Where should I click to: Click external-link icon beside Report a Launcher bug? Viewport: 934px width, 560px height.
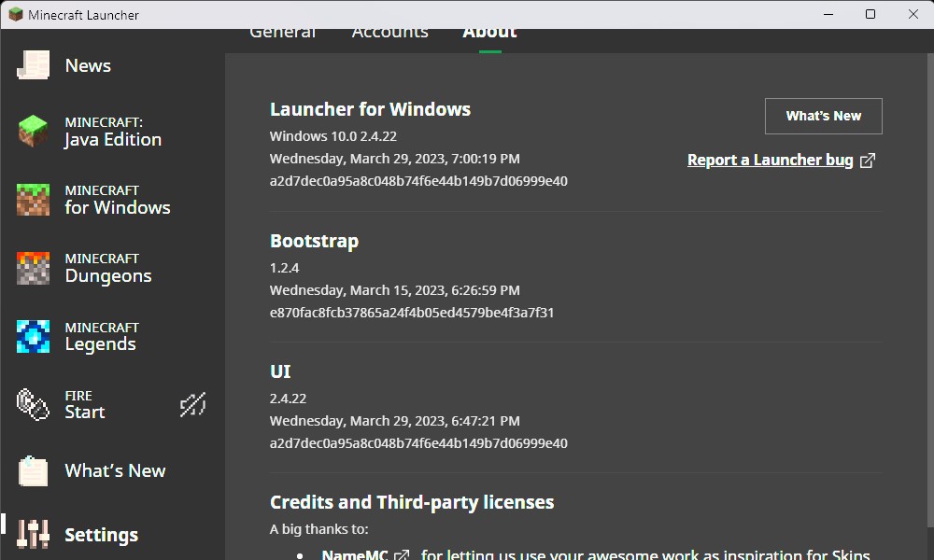868,161
